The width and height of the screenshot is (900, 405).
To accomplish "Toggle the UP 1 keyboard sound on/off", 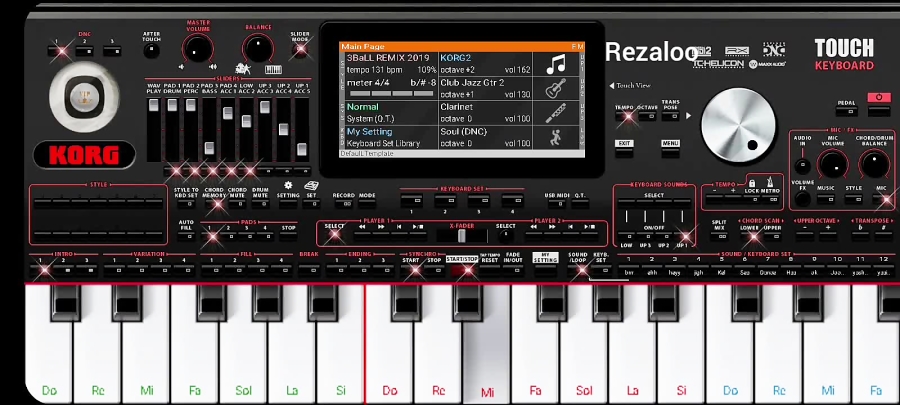I will [682, 236].
